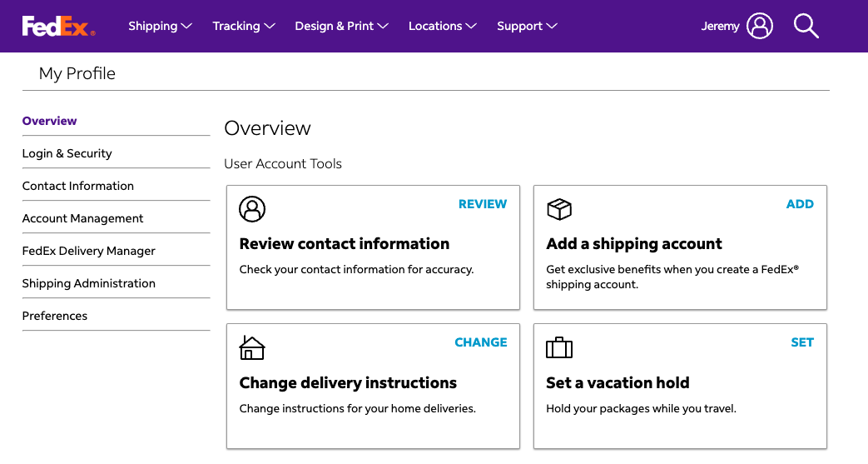Open the search magnifier icon

coord(806,26)
